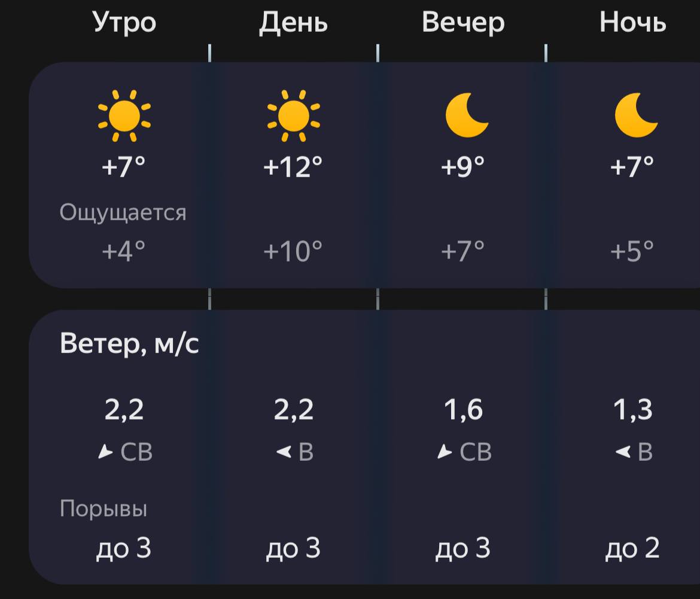Image resolution: width=700 pixels, height=599 pixels.
Task: Tap the 1,6 evening wind speed
Action: tap(463, 410)
